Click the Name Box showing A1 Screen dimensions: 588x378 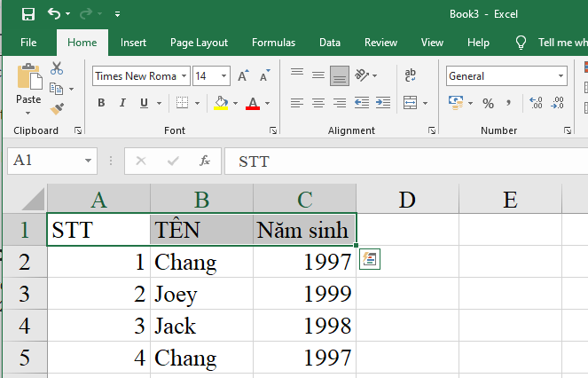pyautogui.click(x=52, y=161)
